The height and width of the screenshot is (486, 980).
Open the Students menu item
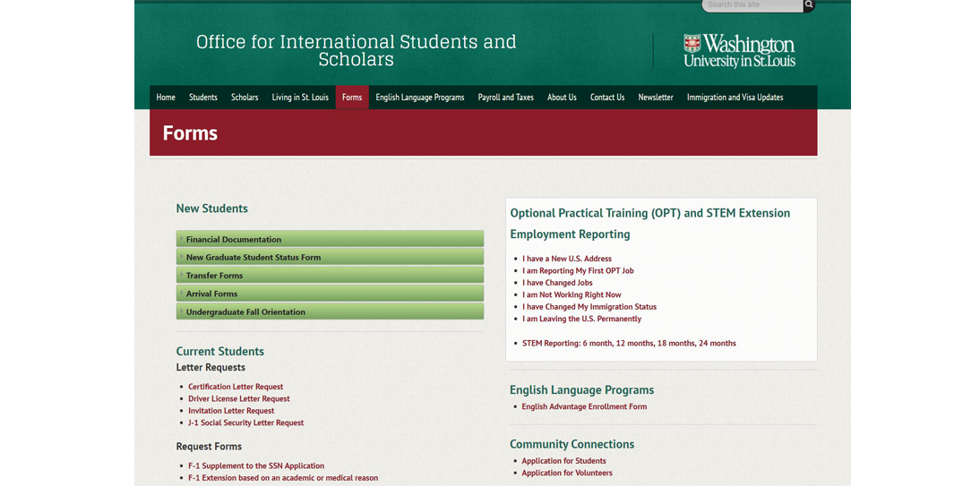[x=203, y=98]
